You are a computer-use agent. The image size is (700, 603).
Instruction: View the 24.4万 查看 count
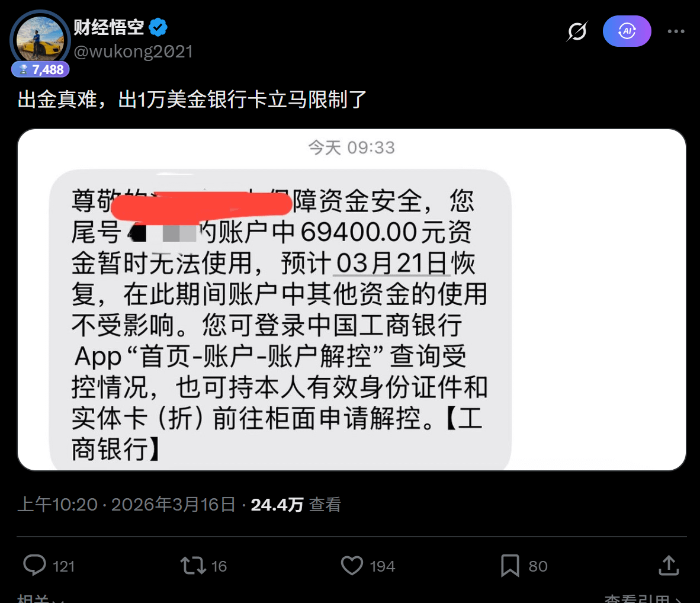tap(296, 505)
